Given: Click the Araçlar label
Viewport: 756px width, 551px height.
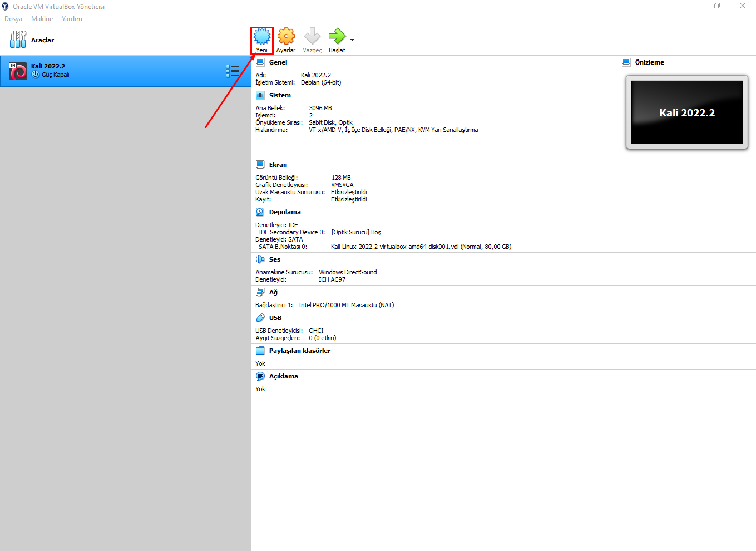Looking at the screenshot, I should point(43,40).
